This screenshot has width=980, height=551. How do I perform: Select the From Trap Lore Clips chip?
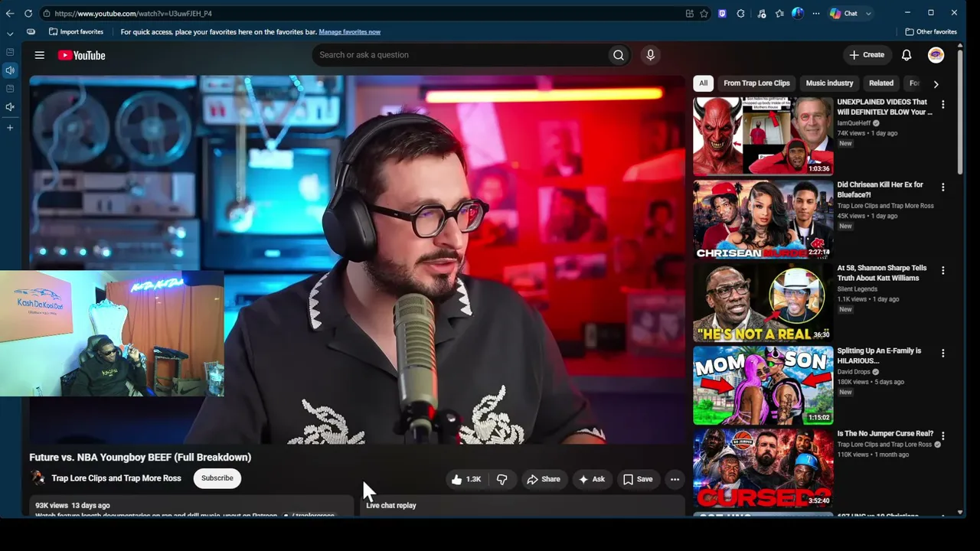tap(756, 83)
